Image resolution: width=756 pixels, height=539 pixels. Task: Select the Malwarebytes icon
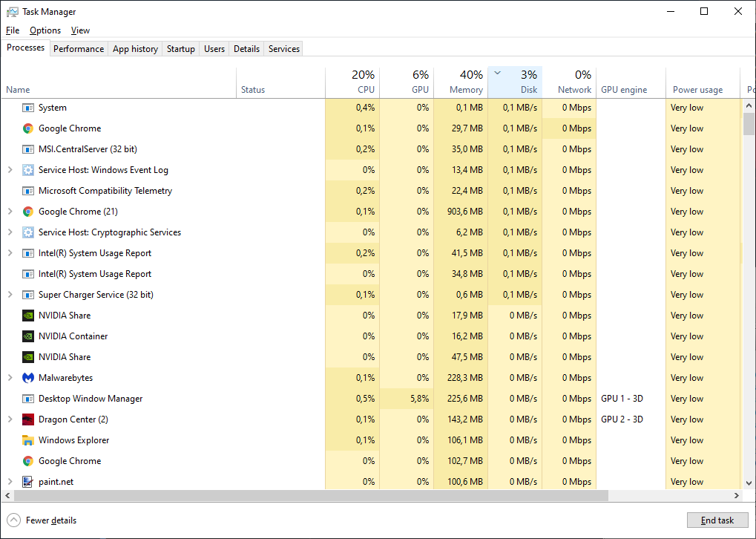coord(28,377)
